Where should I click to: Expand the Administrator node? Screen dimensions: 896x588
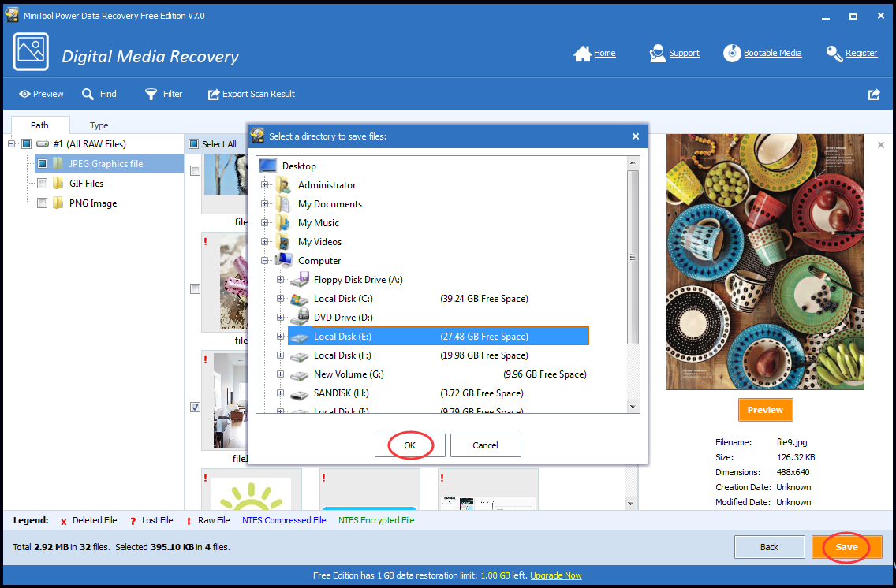coord(264,185)
